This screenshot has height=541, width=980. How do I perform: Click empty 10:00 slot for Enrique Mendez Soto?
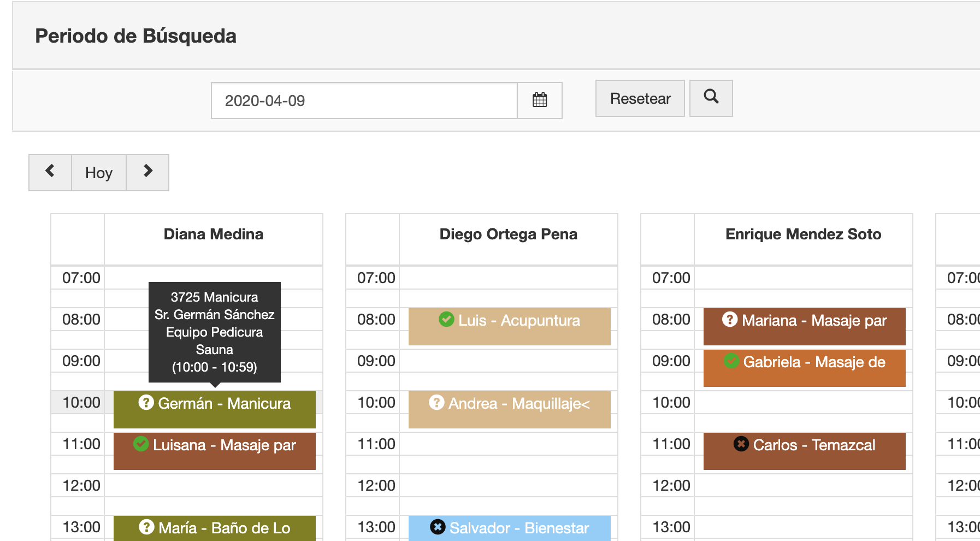click(804, 402)
